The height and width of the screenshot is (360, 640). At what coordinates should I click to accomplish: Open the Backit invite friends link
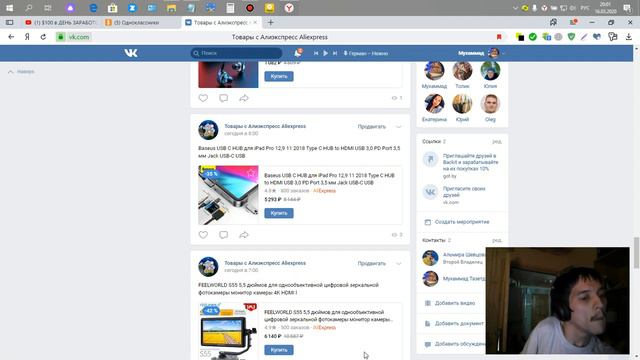point(470,162)
